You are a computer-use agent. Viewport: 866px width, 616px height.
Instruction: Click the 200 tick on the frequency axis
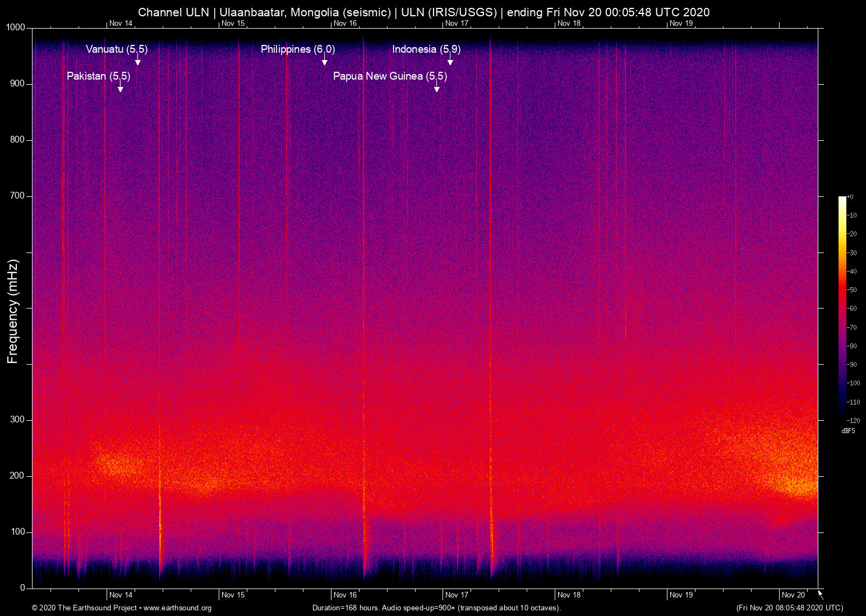click(17, 476)
